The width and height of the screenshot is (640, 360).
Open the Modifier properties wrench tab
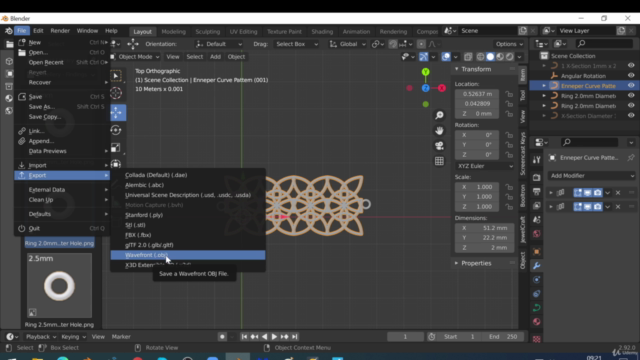coord(537,266)
